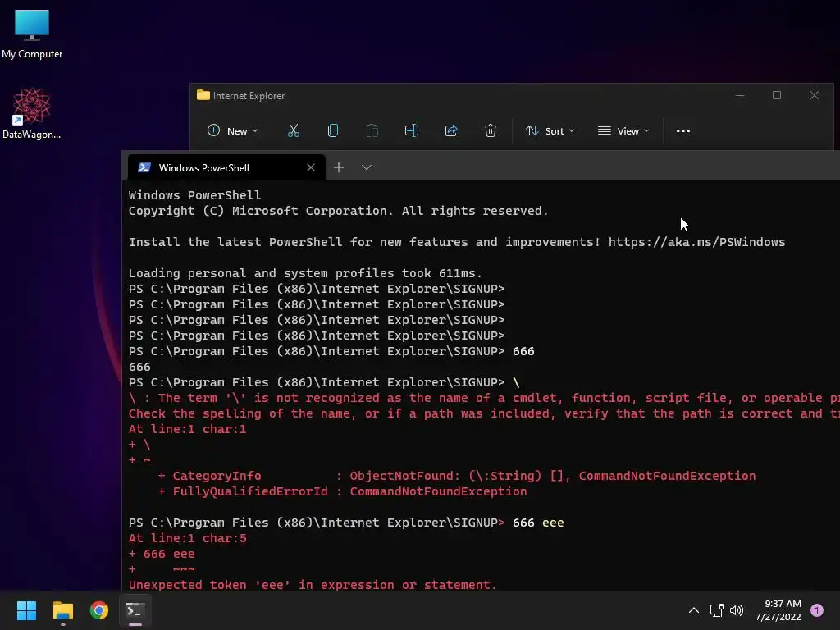Click the FullyQualifiedErrorId line in PowerShell
This screenshot has height=630, width=840.
[343, 491]
